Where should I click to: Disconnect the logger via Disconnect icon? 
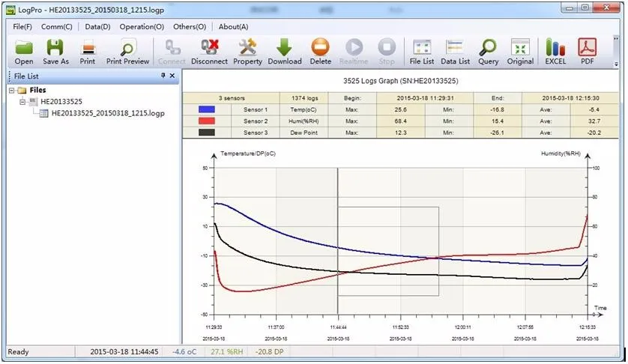coord(209,52)
